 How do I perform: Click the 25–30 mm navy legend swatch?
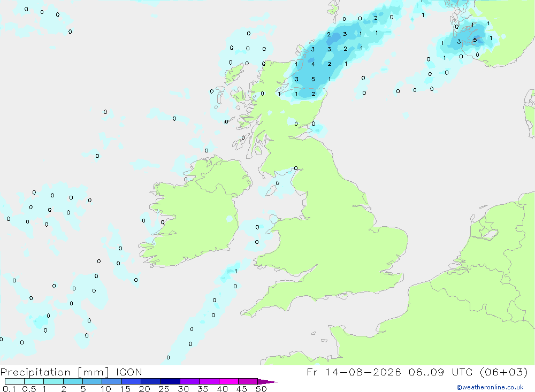tap(170, 381)
